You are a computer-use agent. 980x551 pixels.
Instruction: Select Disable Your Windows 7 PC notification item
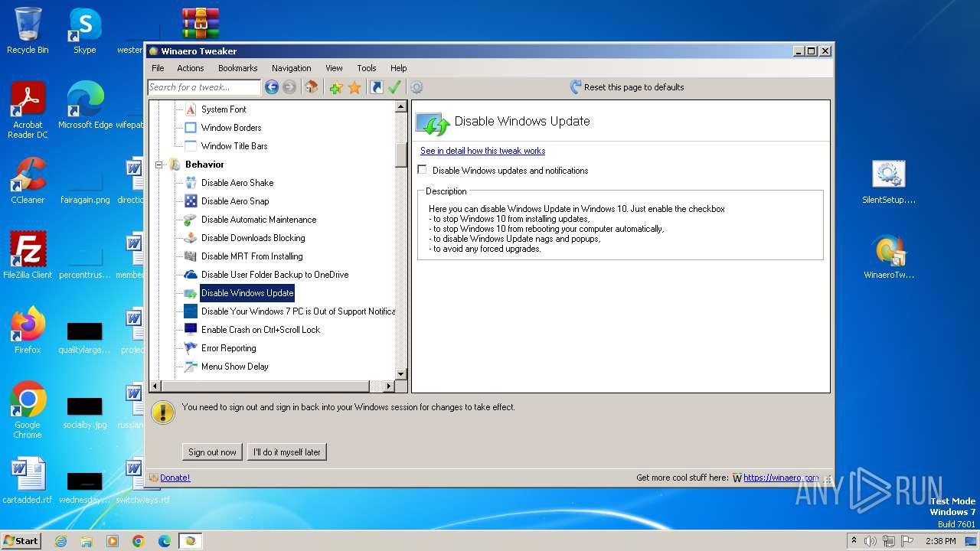pyautogui.click(x=298, y=311)
